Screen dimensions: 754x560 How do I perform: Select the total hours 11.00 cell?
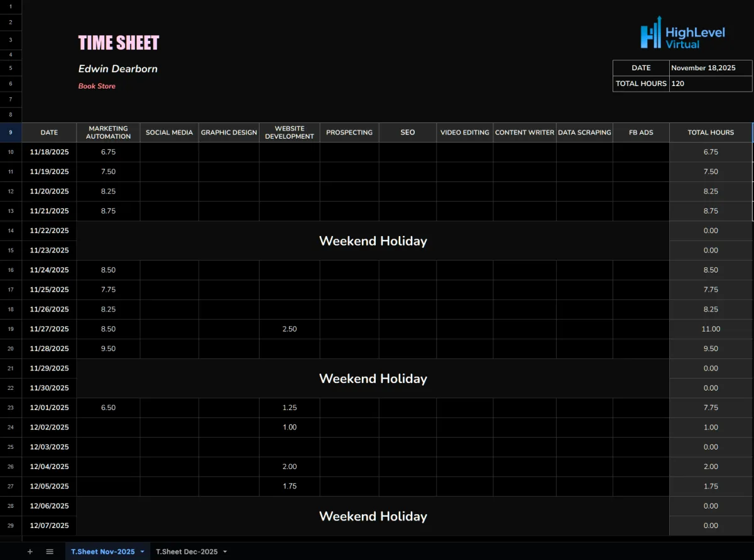pyautogui.click(x=711, y=329)
